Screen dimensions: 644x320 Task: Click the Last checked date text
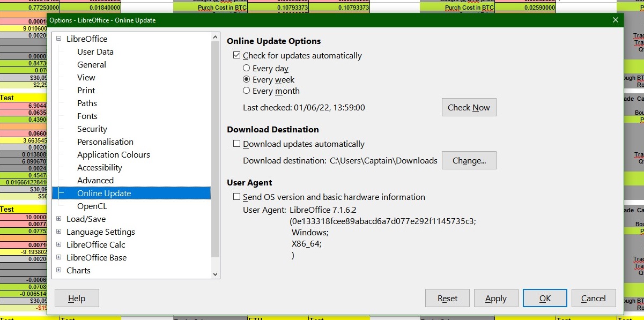(x=304, y=107)
